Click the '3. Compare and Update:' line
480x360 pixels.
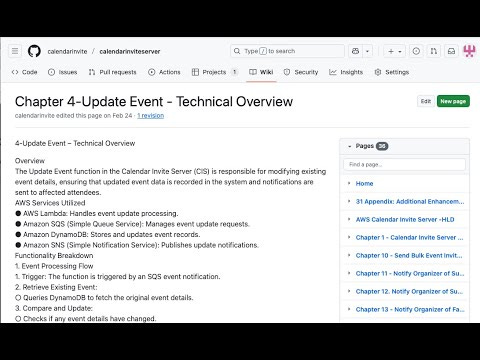[x=54, y=308]
